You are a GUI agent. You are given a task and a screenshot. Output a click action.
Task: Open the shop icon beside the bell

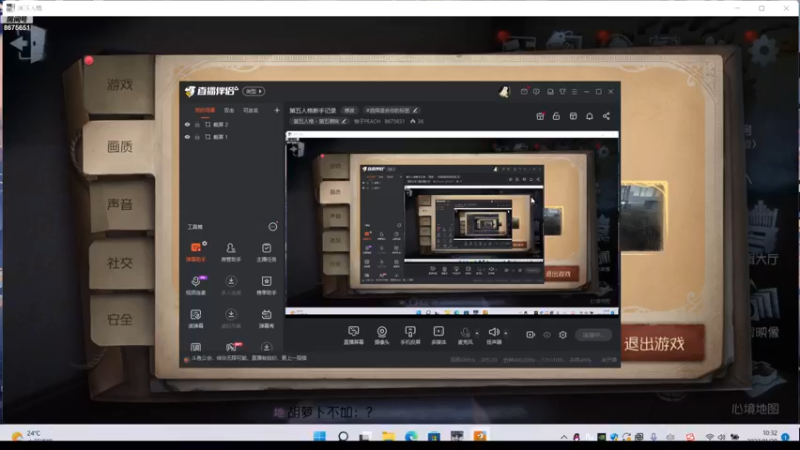click(573, 116)
